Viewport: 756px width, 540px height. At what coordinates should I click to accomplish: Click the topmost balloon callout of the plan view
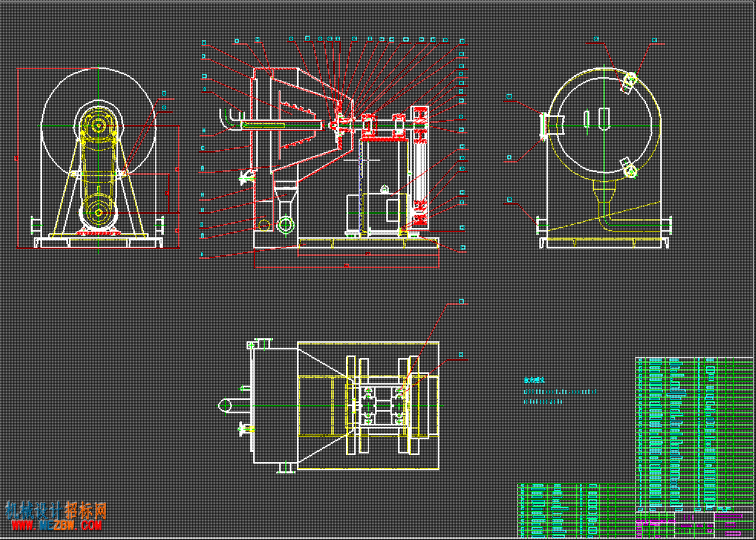462,302
